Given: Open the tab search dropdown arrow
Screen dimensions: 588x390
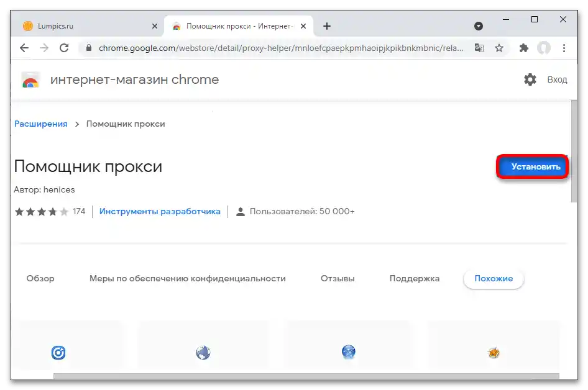Looking at the screenshot, I should tap(479, 26).
